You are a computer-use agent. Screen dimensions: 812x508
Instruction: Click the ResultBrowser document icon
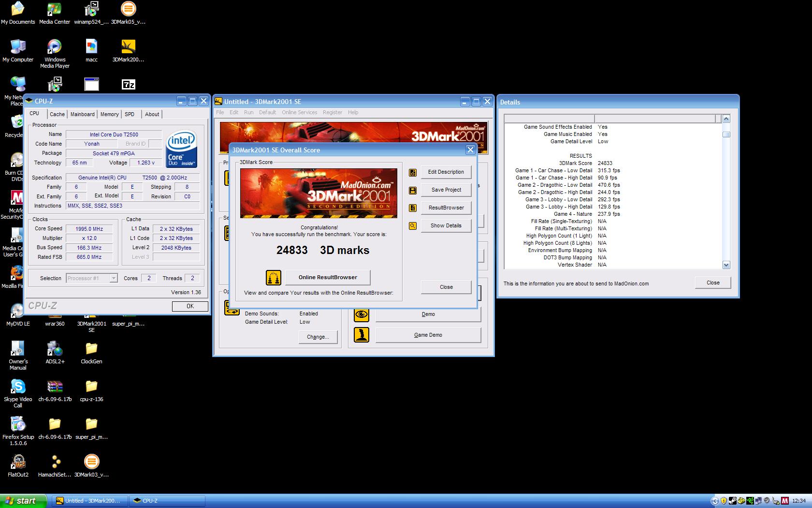413,208
